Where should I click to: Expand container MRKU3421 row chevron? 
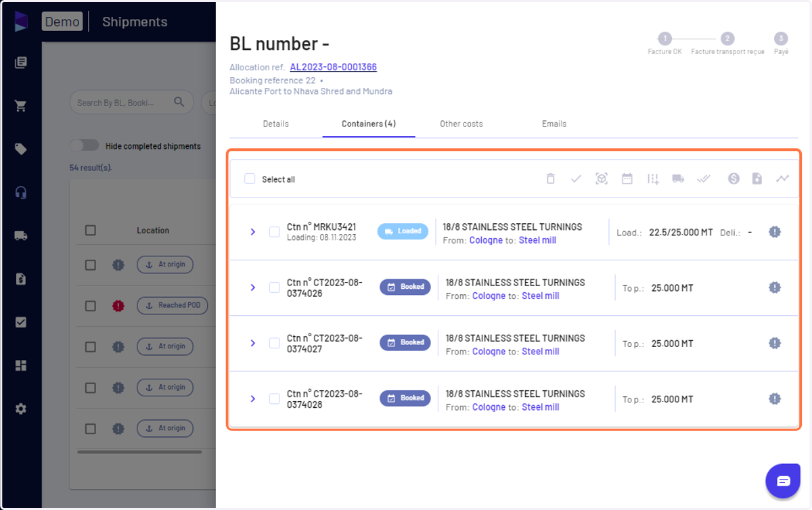click(252, 231)
